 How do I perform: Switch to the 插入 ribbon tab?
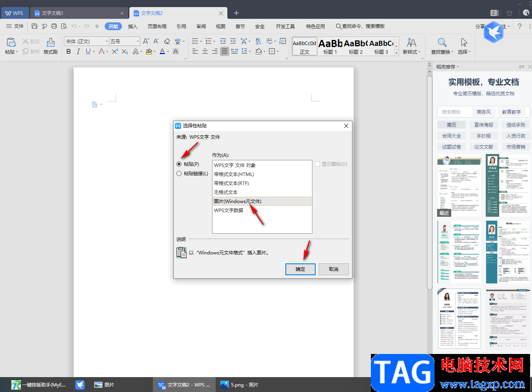coord(133,26)
